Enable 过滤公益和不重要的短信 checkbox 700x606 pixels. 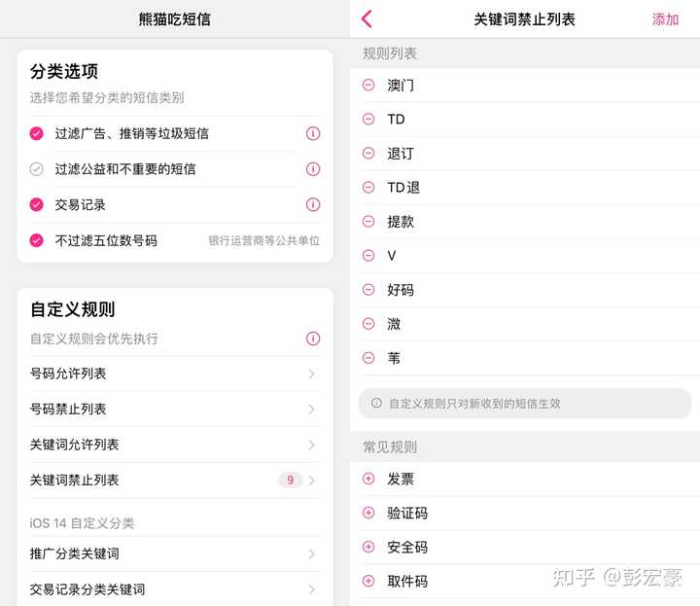[x=37, y=169]
